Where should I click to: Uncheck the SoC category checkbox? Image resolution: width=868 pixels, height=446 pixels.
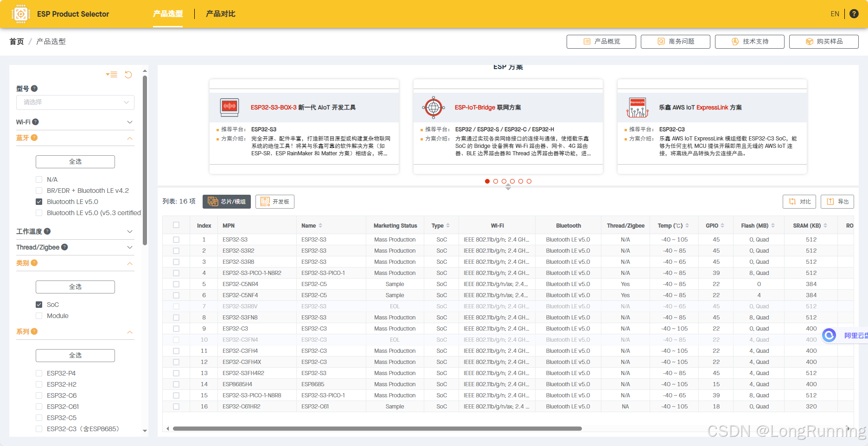[39, 305]
